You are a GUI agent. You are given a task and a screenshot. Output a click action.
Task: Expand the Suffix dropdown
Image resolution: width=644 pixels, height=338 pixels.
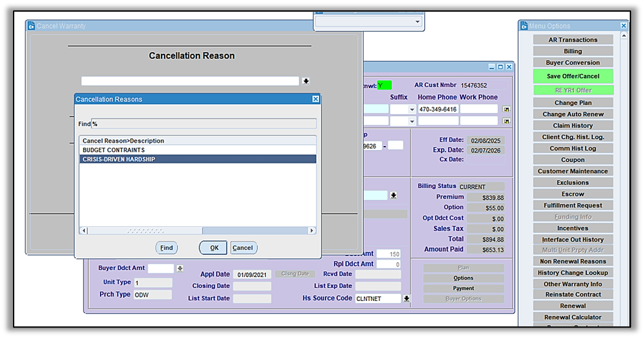(412, 110)
